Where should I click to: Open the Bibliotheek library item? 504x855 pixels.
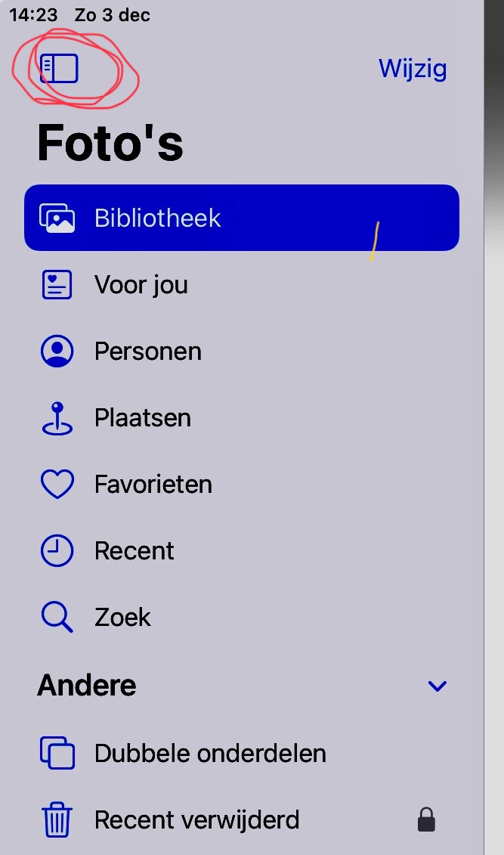tap(242, 218)
